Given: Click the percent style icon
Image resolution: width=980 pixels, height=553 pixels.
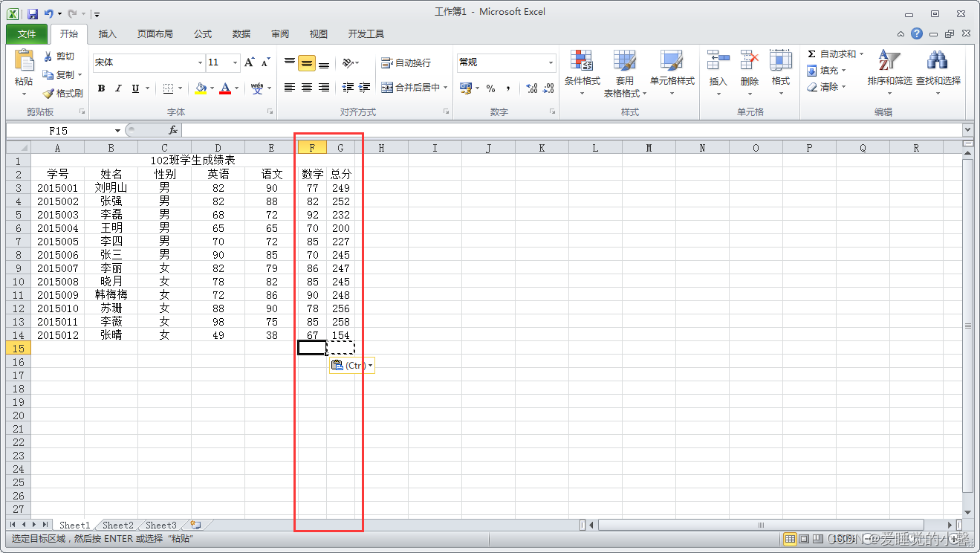Looking at the screenshot, I should click(x=490, y=88).
